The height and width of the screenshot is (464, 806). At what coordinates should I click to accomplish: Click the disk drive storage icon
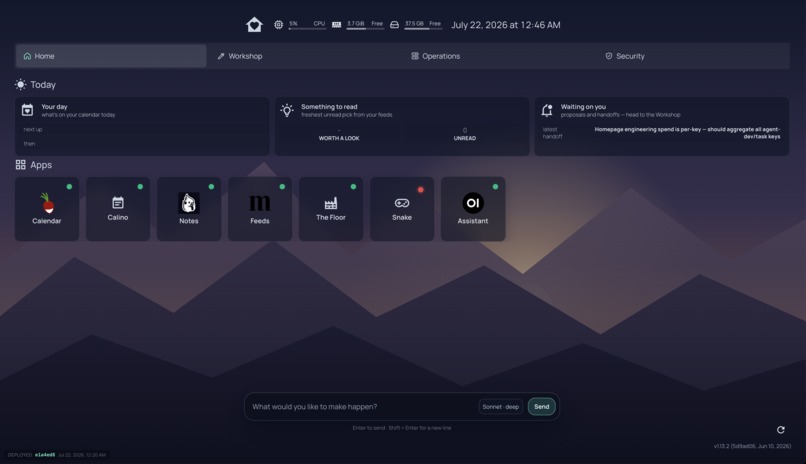pos(394,25)
